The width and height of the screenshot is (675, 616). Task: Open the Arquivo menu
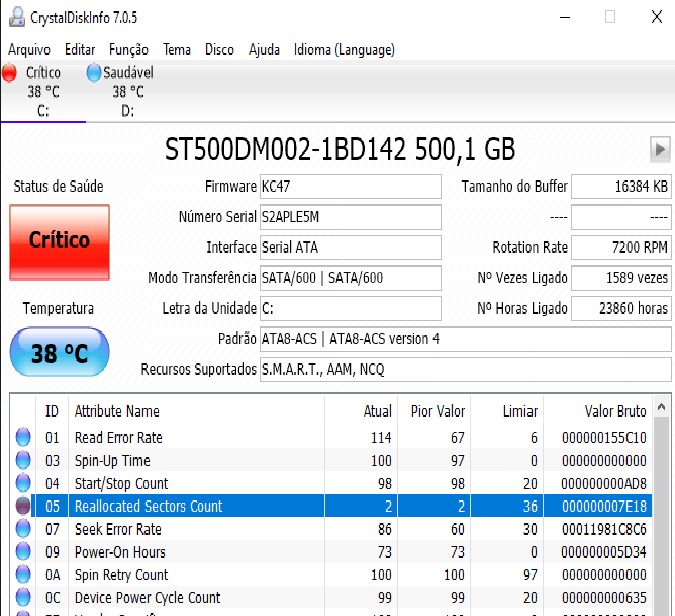point(29,50)
